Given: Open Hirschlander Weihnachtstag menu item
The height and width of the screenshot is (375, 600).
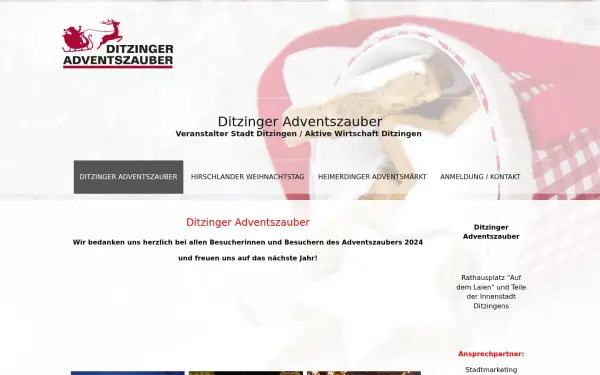Looking at the screenshot, I should coord(247,177).
